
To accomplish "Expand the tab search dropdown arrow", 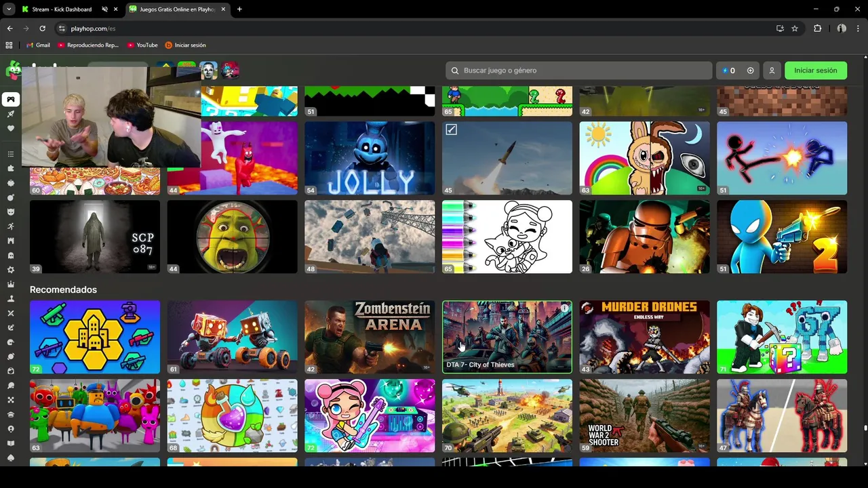I will tap(9, 9).
